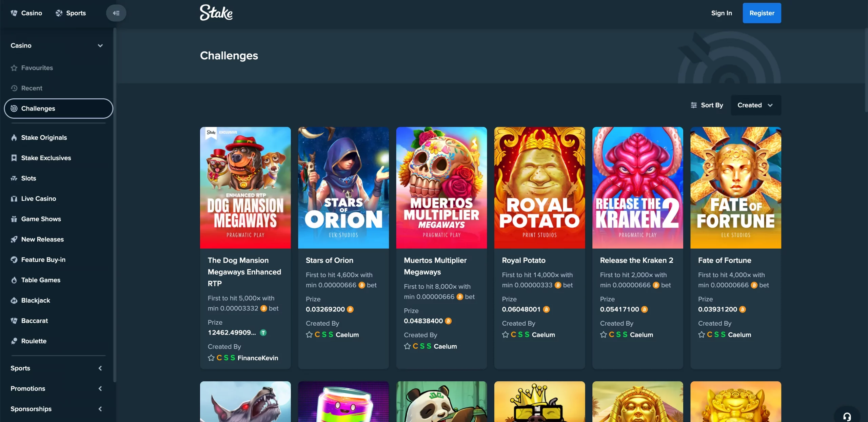The image size is (868, 422).
Task: Click the Feature Buy-in icon
Action: point(14,260)
